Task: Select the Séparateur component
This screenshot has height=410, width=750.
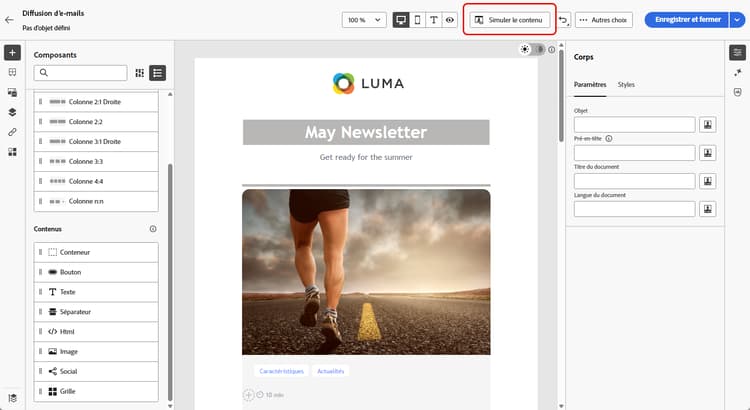Action: click(x=96, y=312)
